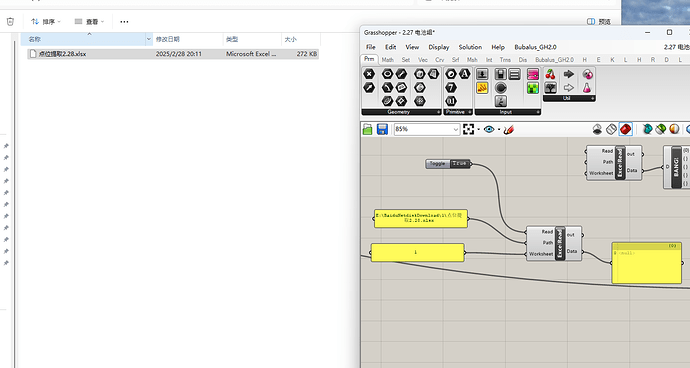Click the 查看 view button in Explorer

pos(89,22)
